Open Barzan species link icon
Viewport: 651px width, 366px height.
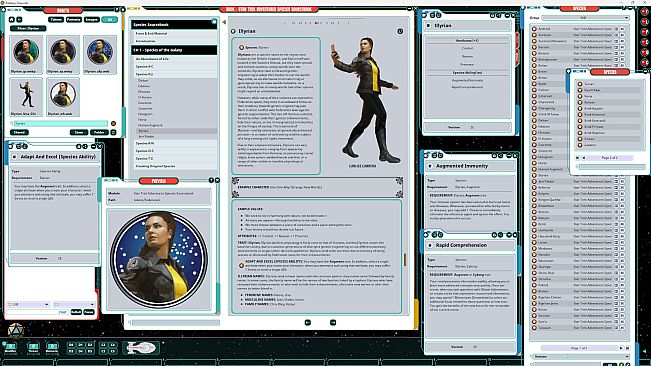point(534,47)
